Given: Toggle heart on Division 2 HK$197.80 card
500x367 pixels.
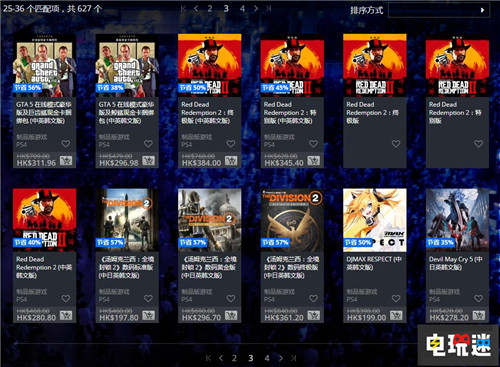Looking at the screenshot, I should (x=148, y=298).
